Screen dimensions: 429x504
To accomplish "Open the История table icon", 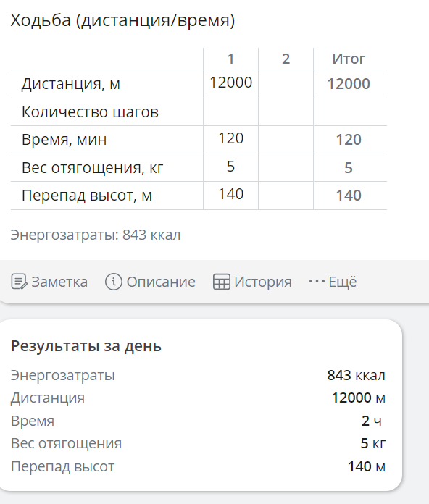I will pos(221,282).
